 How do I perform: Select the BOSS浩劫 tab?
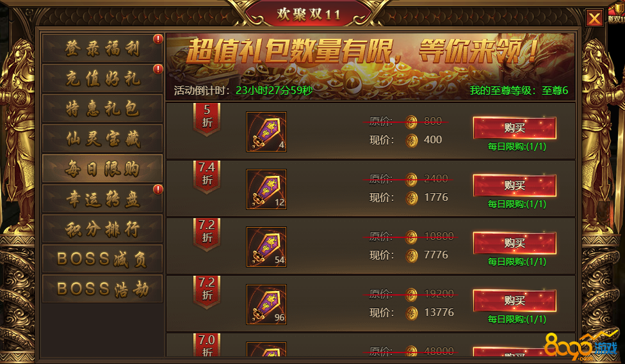coord(102,289)
